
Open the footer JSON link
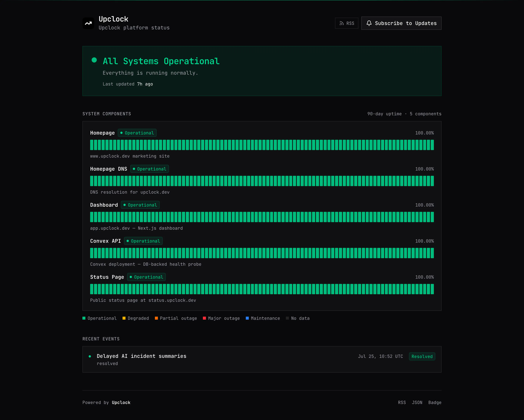click(x=417, y=403)
